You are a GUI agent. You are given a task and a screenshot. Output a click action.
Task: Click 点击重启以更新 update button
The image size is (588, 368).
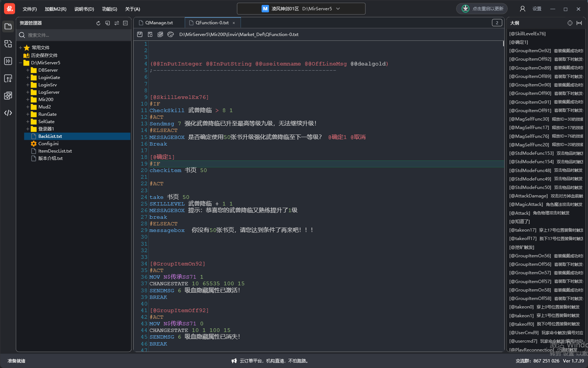tap(482, 9)
